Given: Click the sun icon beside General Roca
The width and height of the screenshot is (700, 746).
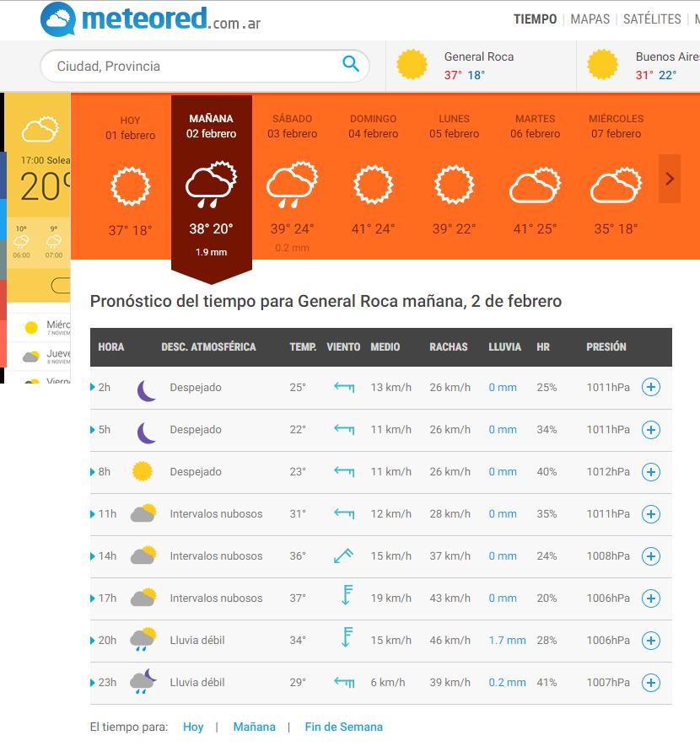Looking at the screenshot, I should pos(412,65).
